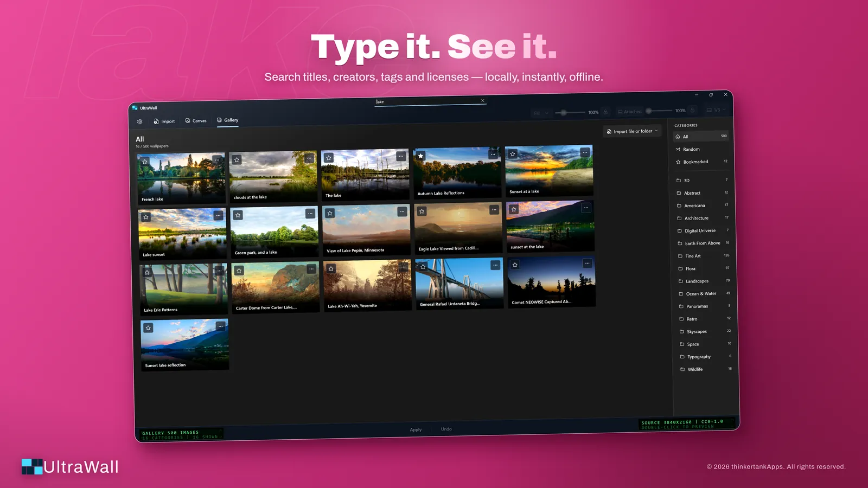Open more options for clouds at the lake

[x=309, y=158]
